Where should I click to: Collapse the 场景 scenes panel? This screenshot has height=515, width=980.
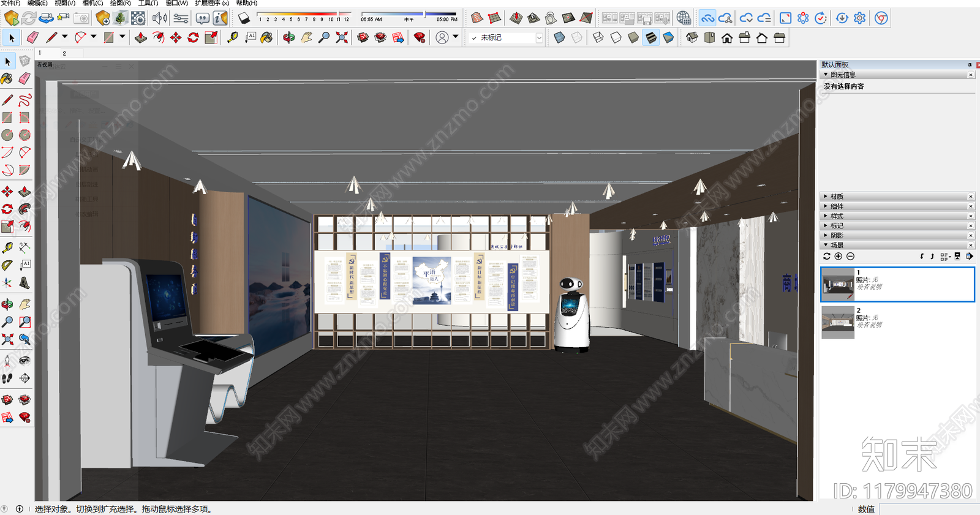[x=896, y=246]
